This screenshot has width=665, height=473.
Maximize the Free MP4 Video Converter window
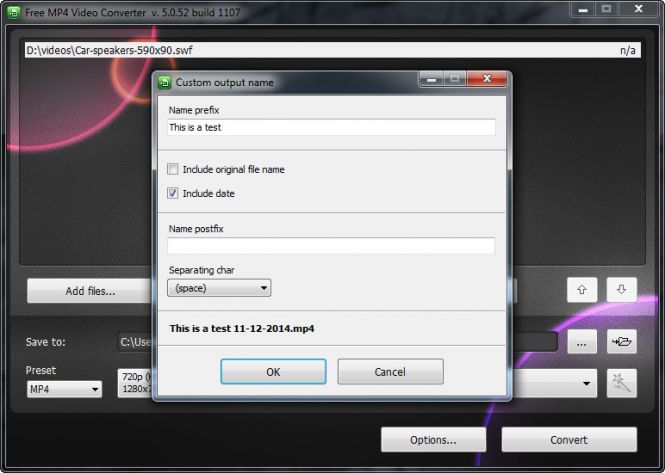click(606, 8)
